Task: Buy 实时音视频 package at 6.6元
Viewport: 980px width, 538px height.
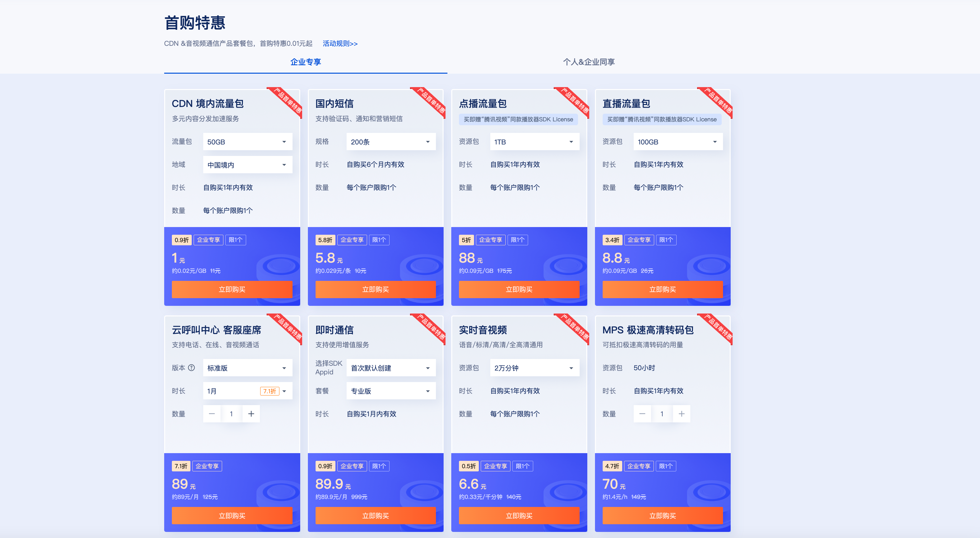Action: (519, 516)
